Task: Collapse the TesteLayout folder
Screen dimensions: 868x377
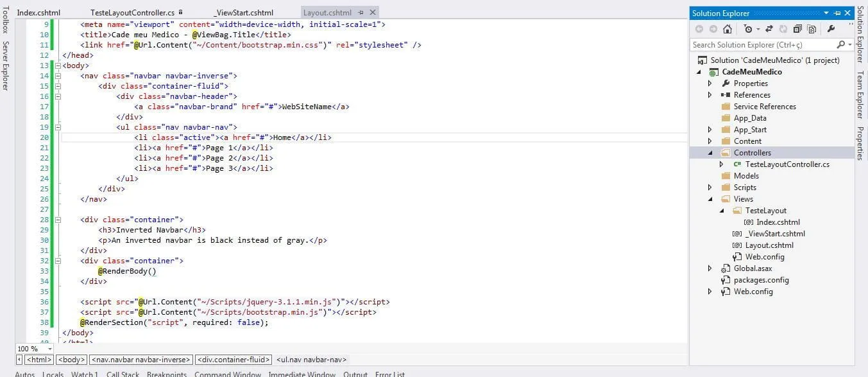Action: click(722, 211)
